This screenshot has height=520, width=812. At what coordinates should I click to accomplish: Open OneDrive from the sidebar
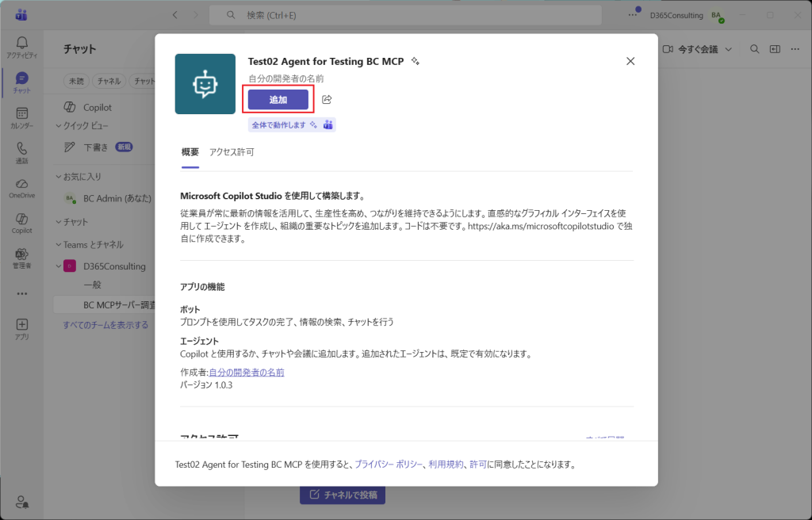(21, 188)
